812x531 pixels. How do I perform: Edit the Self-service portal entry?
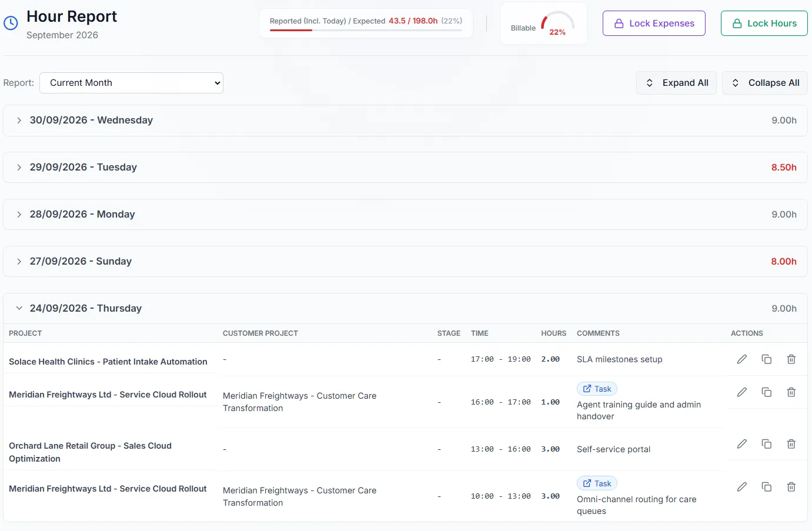coord(742,444)
